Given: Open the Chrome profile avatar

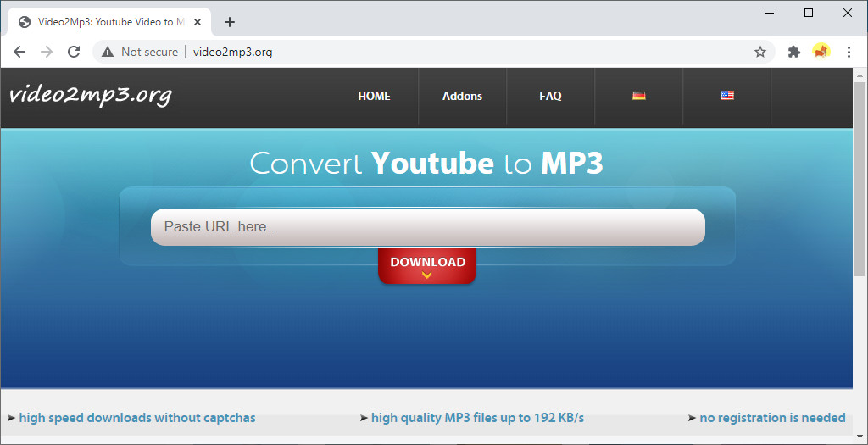Looking at the screenshot, I should point(821,52).
